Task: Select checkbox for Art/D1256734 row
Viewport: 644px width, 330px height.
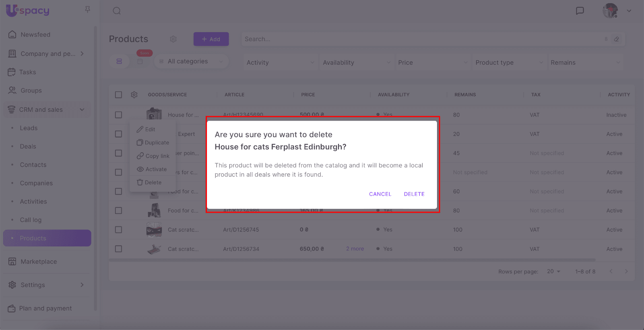Action: coord(118,249)
